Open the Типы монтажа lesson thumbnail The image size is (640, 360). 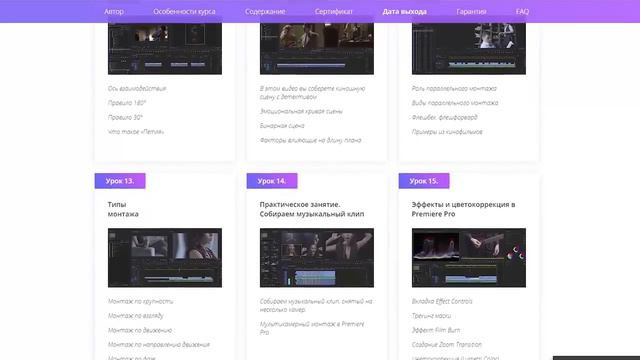point(165,258)
